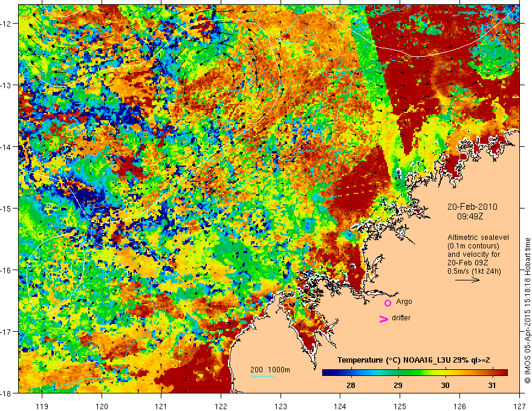Viewport: 532px width, 411px height.
Task: Click the temperature color bar near 30
Action: [445, 373]
